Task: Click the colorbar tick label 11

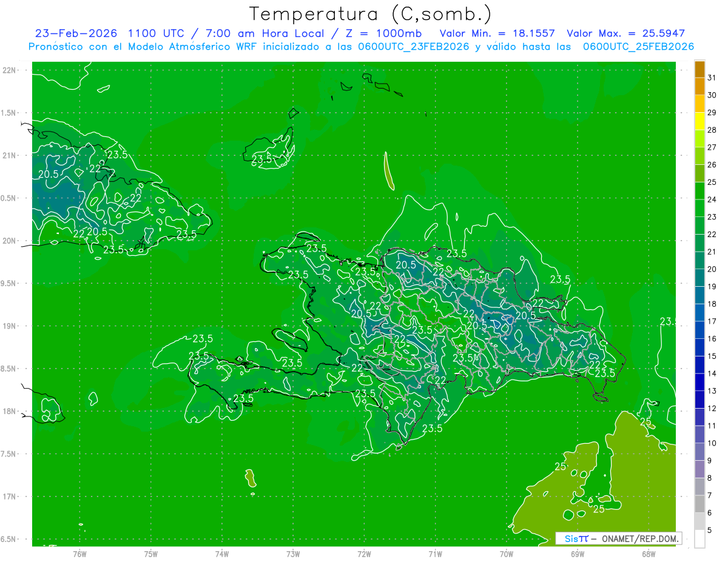Action: 712,426
